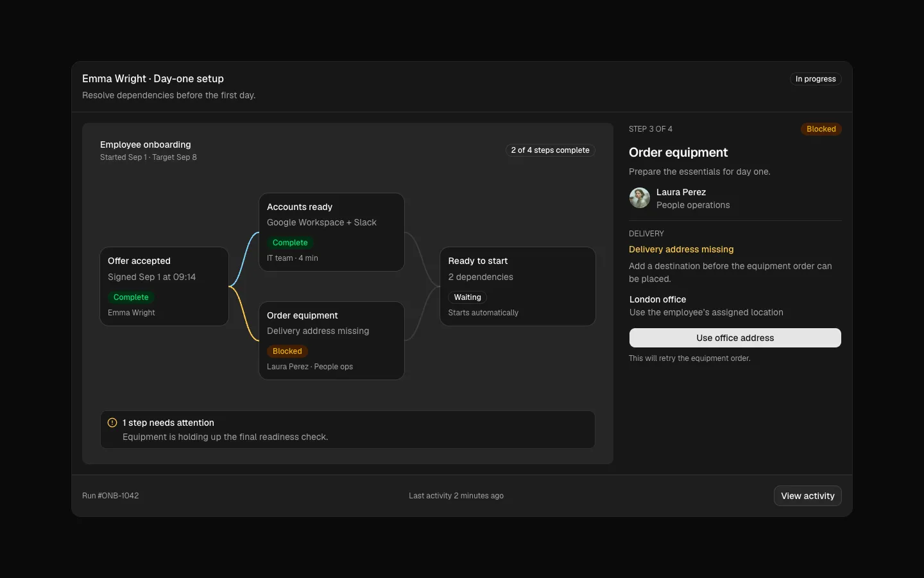This screenshot has height=578, width=924.
Task: Click the 'People operations' role text
Action: click(693, 205)
